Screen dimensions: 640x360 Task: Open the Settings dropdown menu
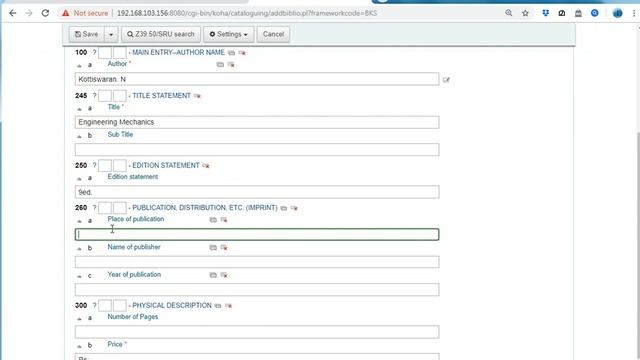pos(229,34)
